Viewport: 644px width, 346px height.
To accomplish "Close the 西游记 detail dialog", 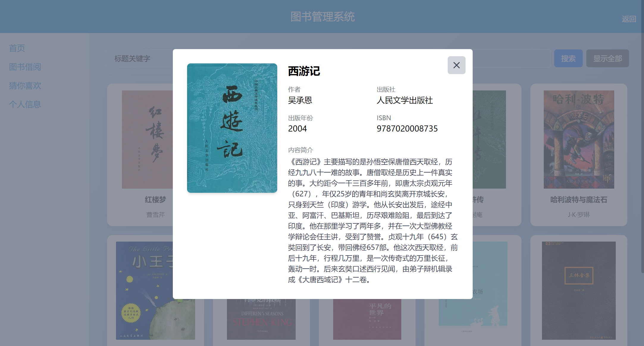I will [x=456, y=65].
